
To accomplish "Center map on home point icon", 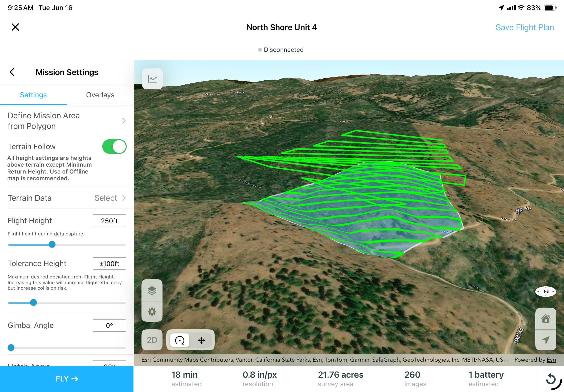I will [546, 319].
